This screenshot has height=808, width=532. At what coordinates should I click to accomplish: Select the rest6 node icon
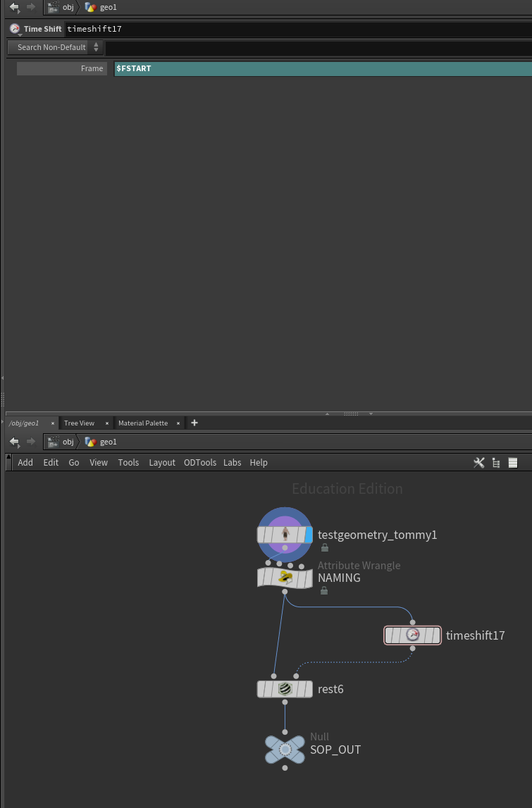[285, 689]
